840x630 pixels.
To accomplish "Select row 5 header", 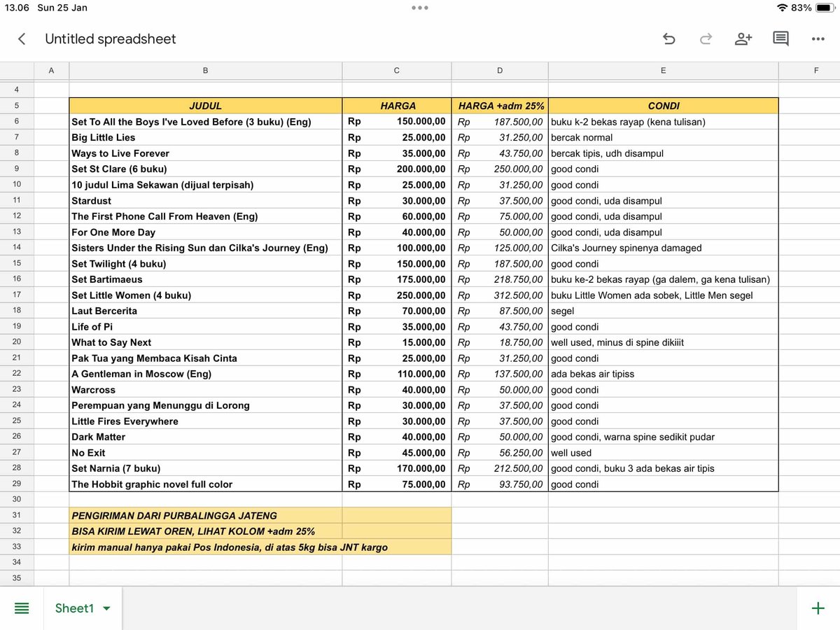I will pyautogui.click(x=17, y=106).
